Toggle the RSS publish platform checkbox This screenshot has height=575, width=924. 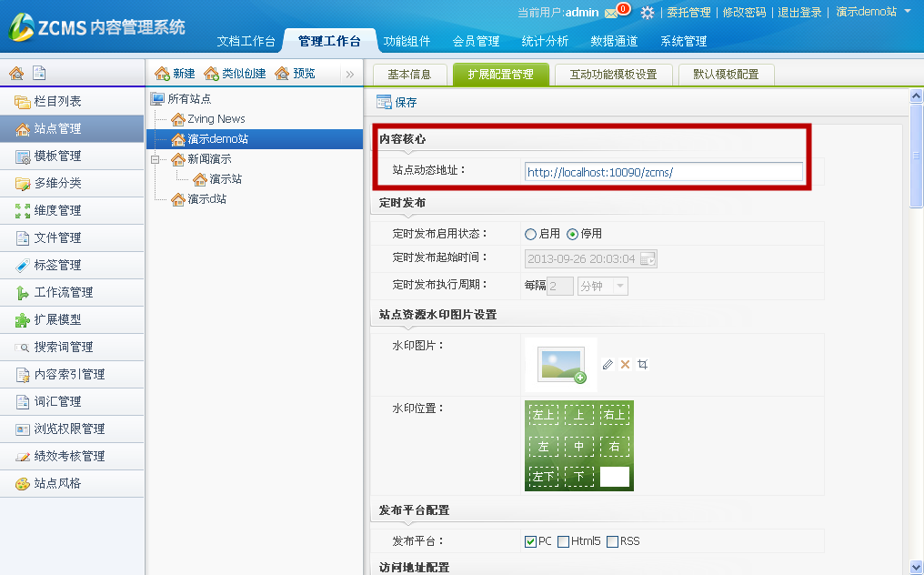point(612,541)
